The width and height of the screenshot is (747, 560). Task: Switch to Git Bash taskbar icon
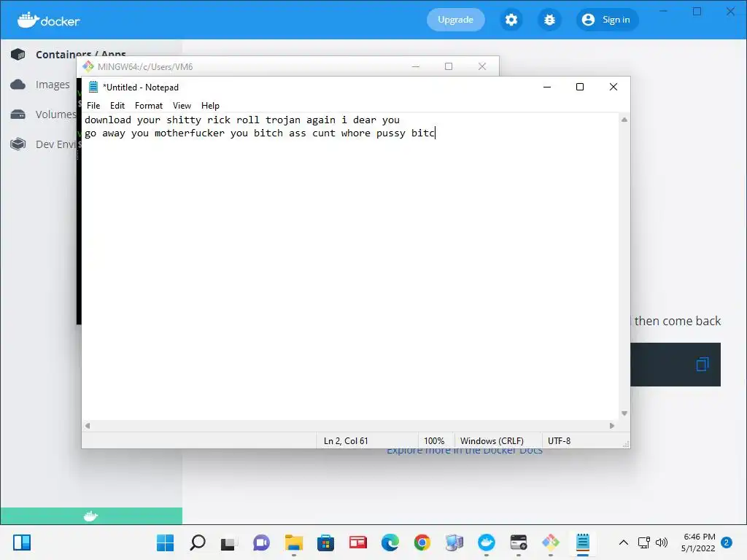click(x=550, y=542)
